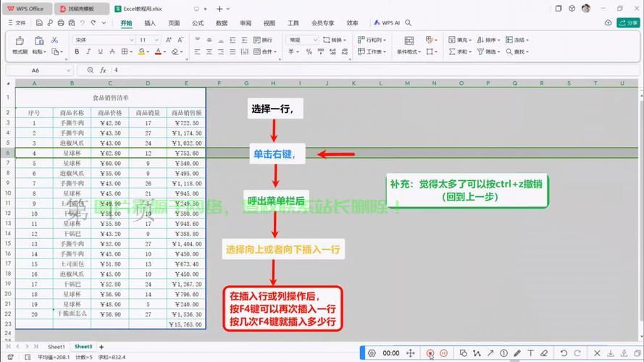Expand the number format dropdown (常规)
Screen dimensions: 644x362
coord(314,40)
